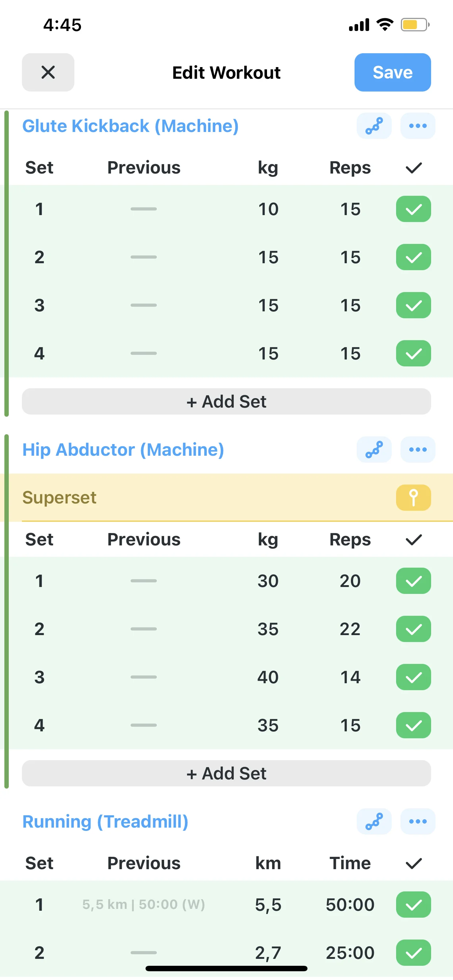Toggle completion of Running set 1
This screenshot has height=980, width=453.
(413, 905)
